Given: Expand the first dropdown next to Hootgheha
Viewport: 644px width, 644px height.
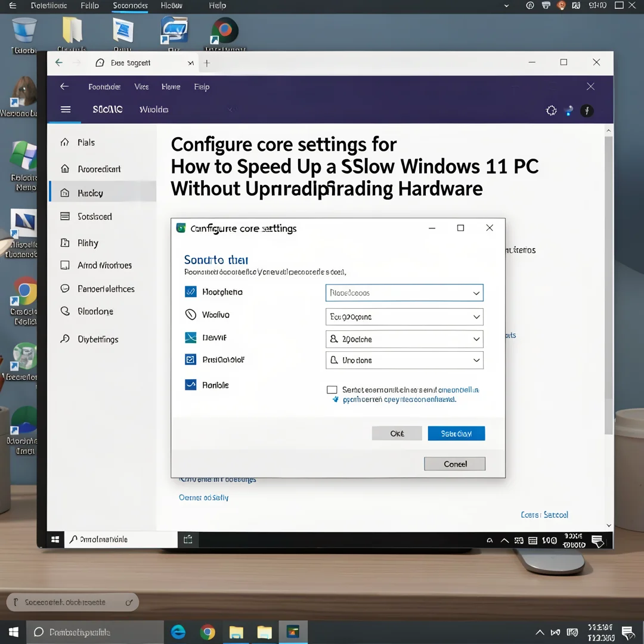Looking at the screenshot, I should (x=404, y=293).
